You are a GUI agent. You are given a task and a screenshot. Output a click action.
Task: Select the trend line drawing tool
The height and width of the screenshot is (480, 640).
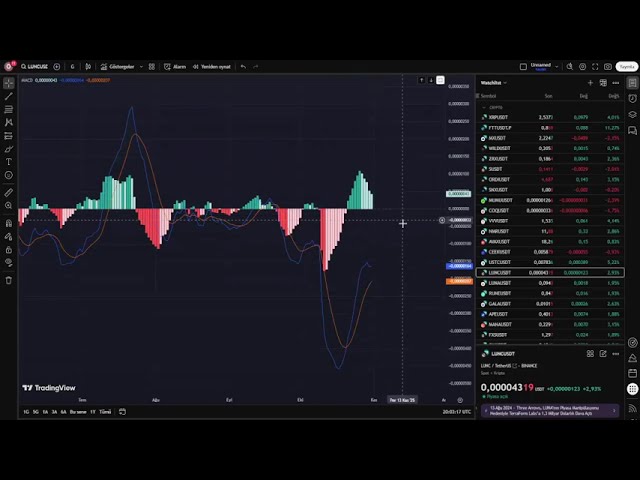point(9,96)
